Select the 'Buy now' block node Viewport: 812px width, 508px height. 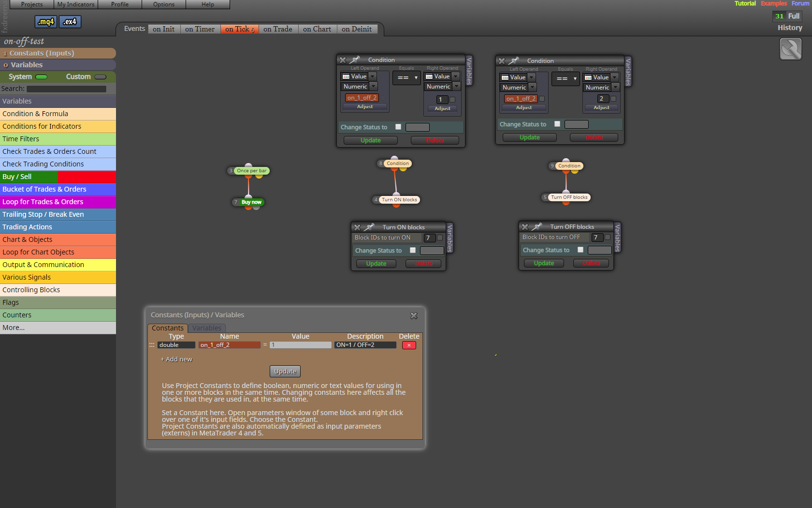point(251,202)
